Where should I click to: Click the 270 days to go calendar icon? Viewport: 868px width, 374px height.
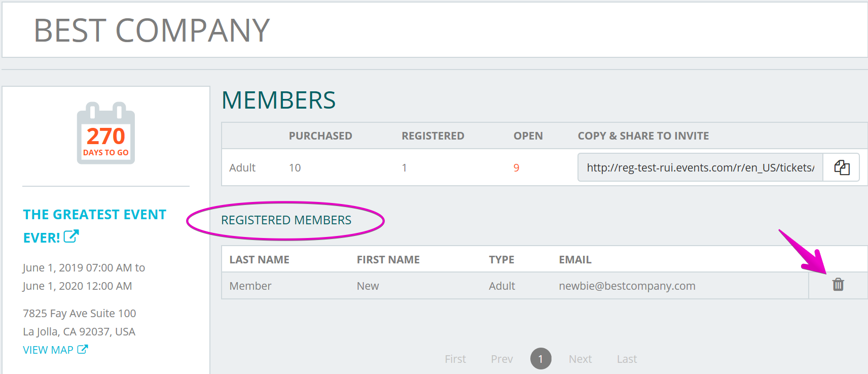point(106,133)
